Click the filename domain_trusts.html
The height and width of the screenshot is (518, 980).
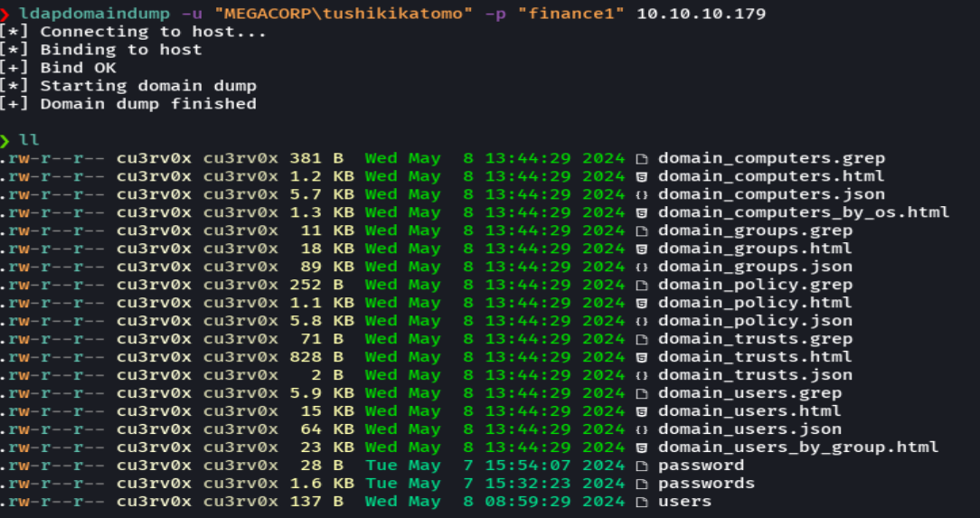pos(755,359)
